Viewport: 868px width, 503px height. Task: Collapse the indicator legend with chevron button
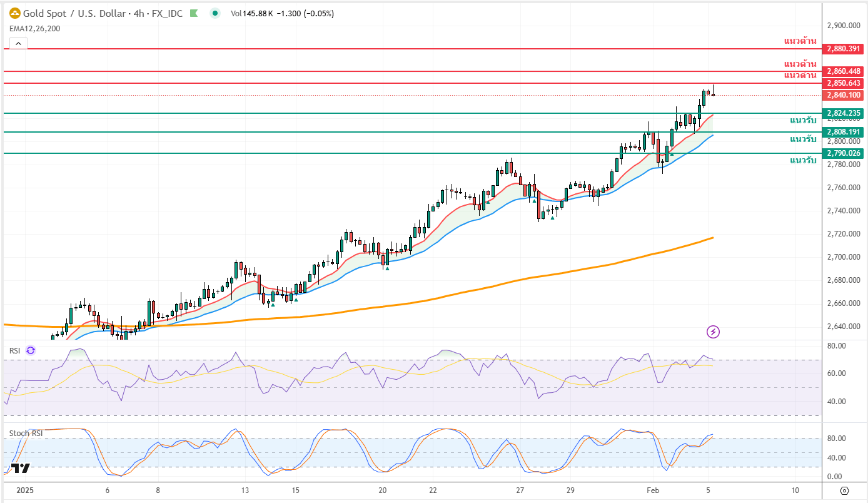(x=18, y=43)
